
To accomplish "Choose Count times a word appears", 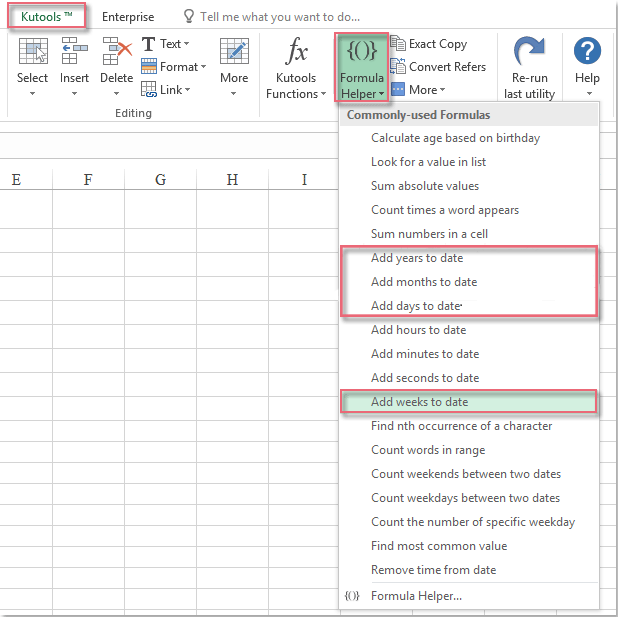I will 469,210.
